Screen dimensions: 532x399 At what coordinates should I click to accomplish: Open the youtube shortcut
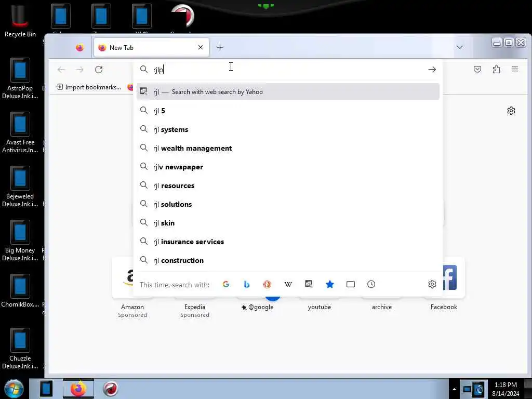click(320, 307)
